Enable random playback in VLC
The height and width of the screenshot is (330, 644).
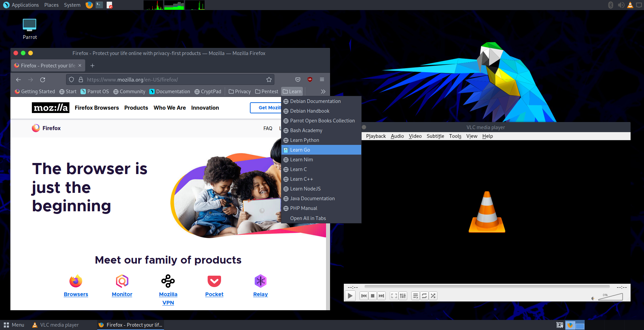pos(433,296)
